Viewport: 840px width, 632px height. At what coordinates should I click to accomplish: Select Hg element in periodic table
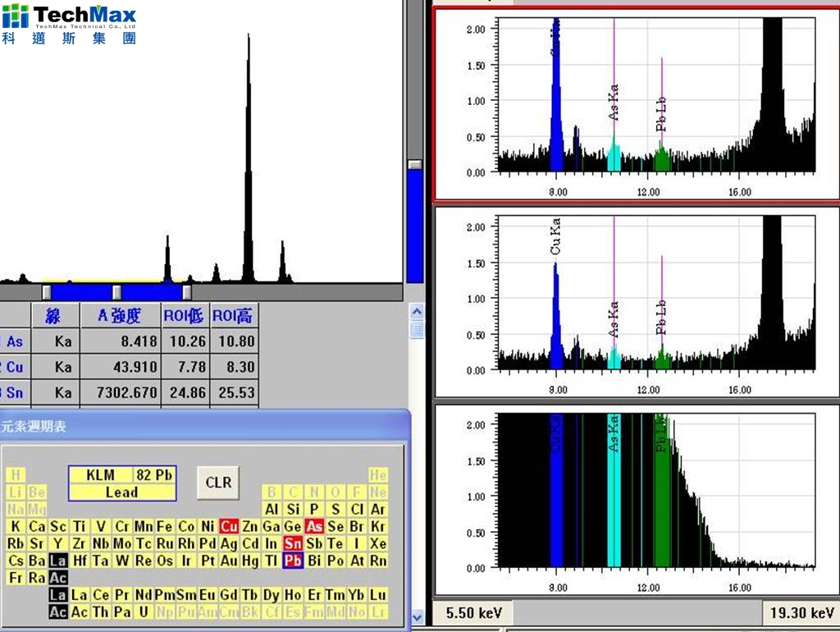point(250,561)
